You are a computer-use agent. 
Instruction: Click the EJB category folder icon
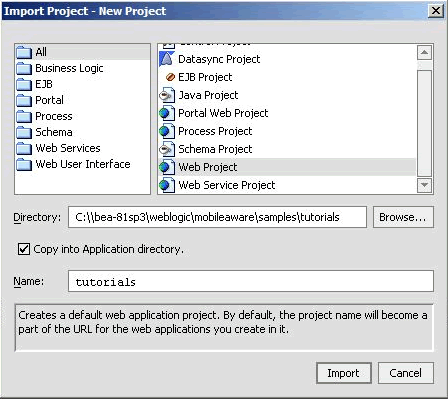24,84
